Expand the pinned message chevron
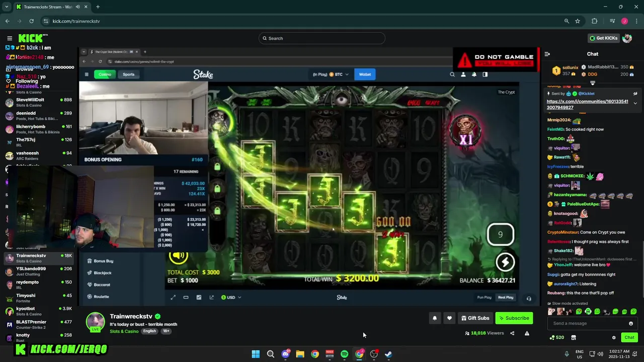Screen dimensions: 644x362 [x=635, y=103]
